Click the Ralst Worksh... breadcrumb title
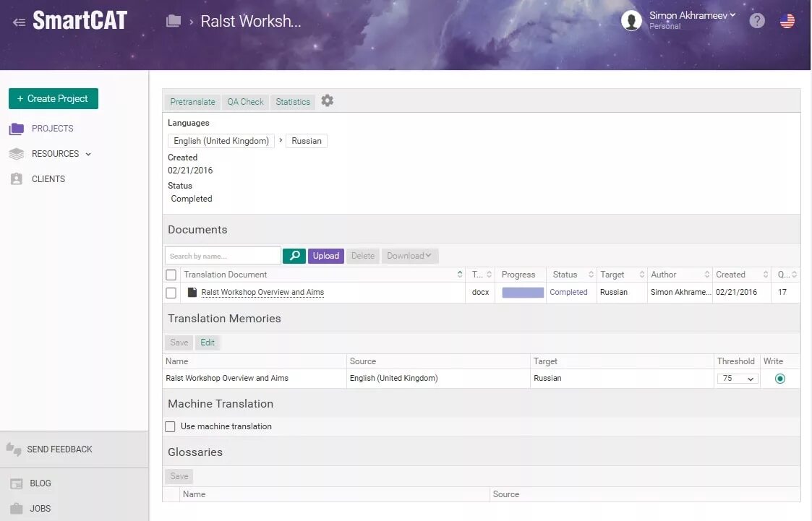This screenshot has width=812, height=521. [x=251, y=21]
